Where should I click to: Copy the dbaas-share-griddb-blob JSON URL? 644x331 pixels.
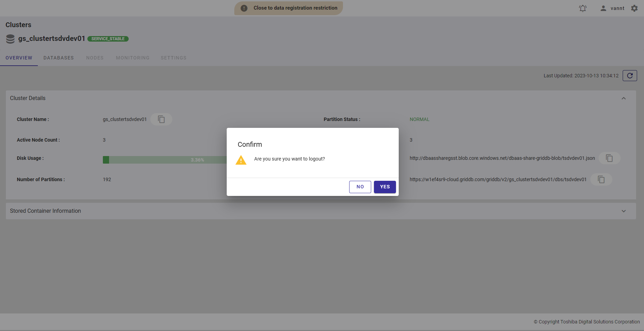point(609,158)
